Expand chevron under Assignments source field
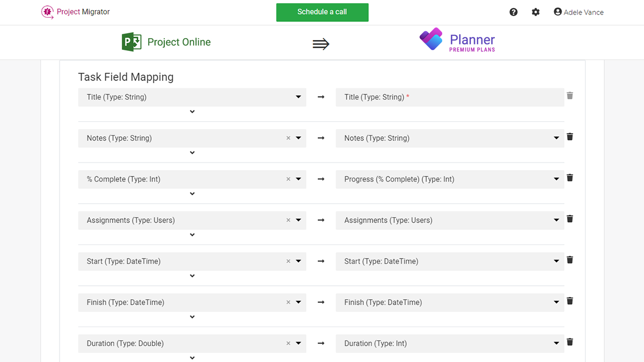644x362 pixels. click(192, 235)
